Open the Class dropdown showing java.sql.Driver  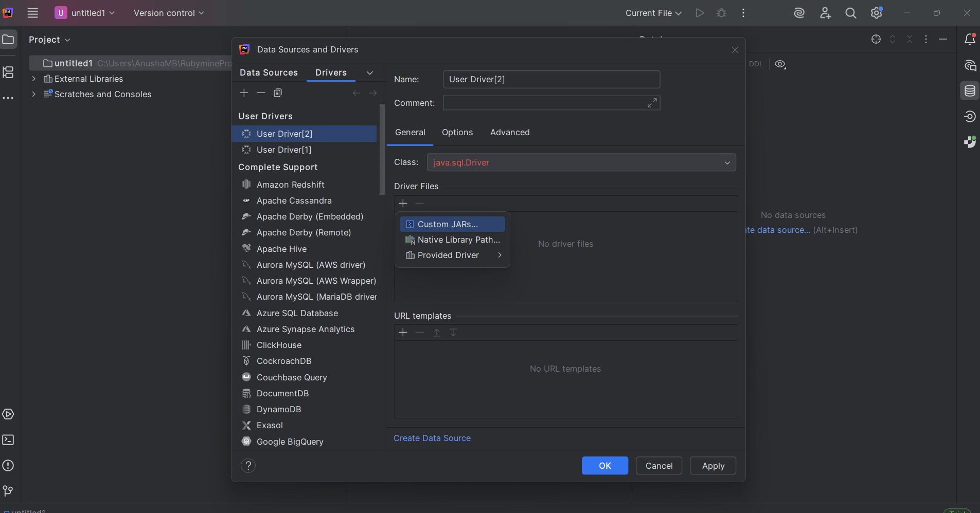pos(727,162)
